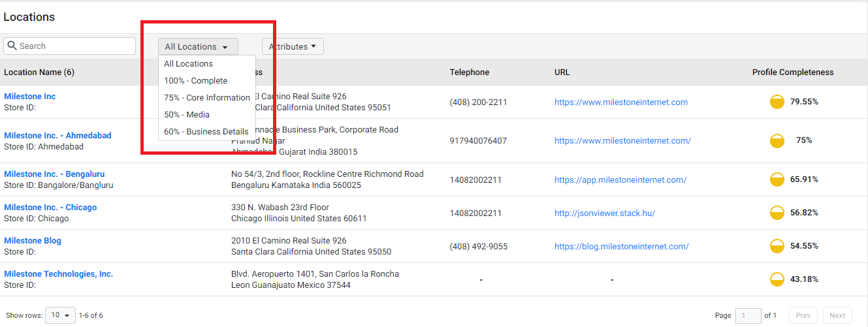This screenshot has height=327, width=868.
Task: Click Location Name (6) column header
Action: click(39, 72)
